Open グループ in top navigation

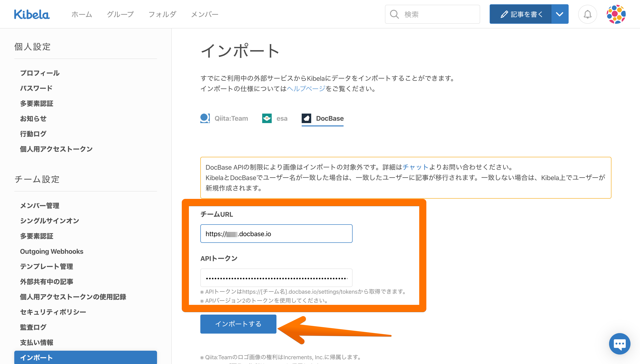click(x=120, y=14)
